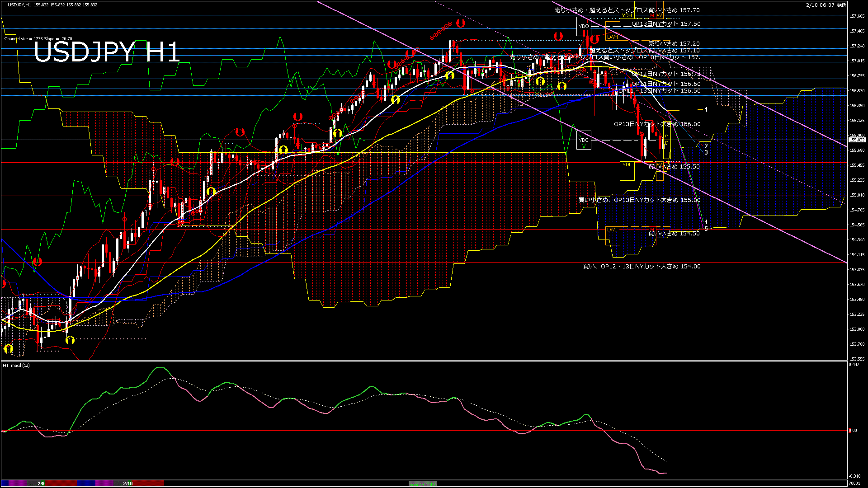
Task: Click the YDC marker box
Action: coord(584,141)
